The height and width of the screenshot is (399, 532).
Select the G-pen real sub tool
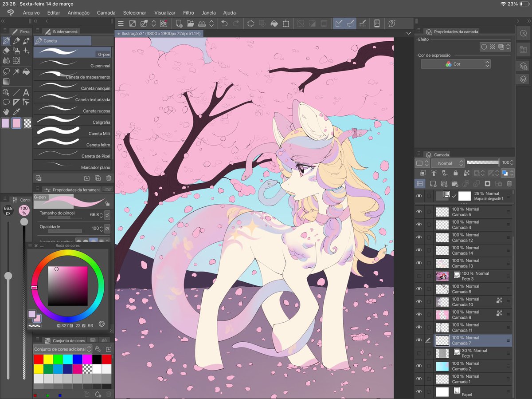73,63
